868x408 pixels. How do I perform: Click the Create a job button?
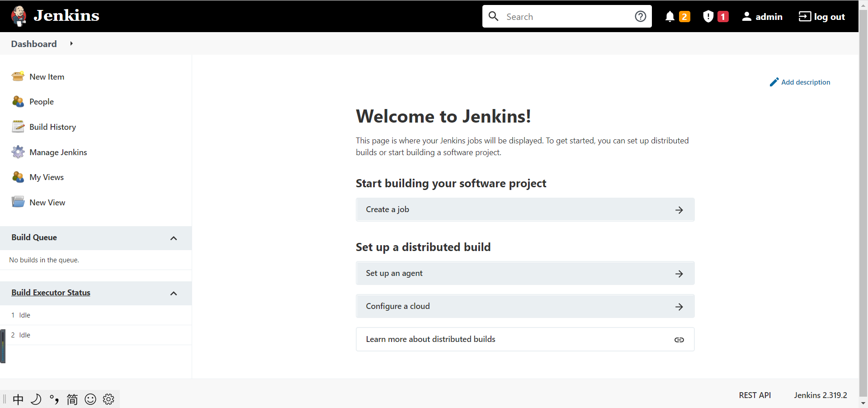(525, 209)
